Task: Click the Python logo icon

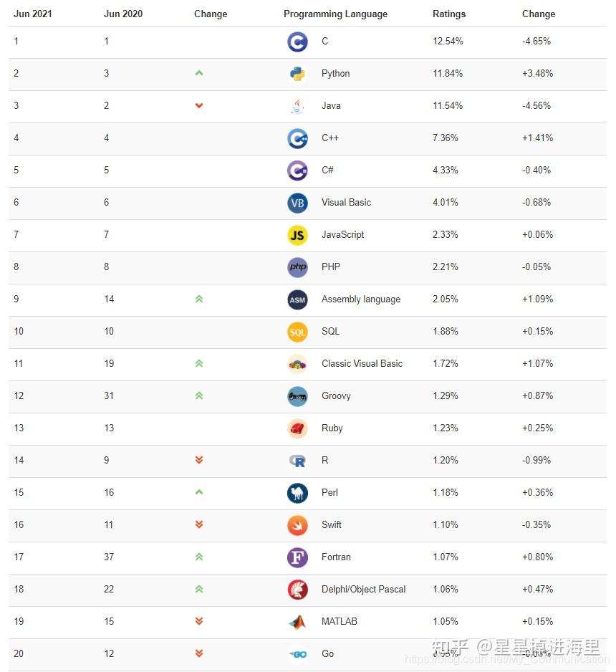Action: [297, 74]
